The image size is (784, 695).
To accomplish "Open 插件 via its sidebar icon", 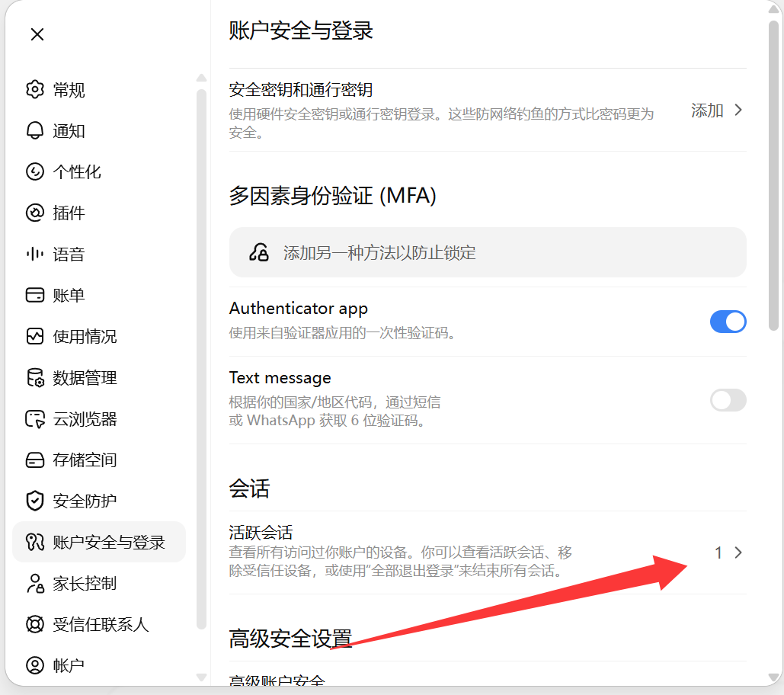I will (x=34, y=213).
